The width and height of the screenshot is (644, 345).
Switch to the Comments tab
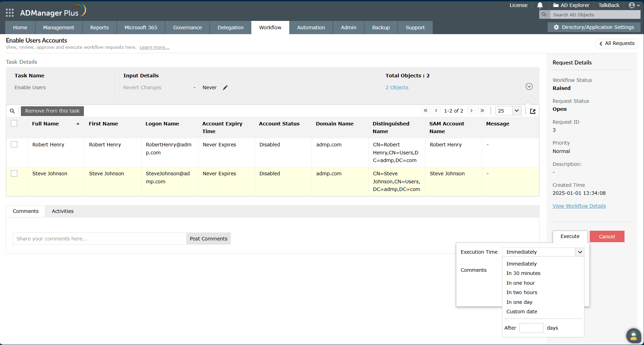(26, 211)
